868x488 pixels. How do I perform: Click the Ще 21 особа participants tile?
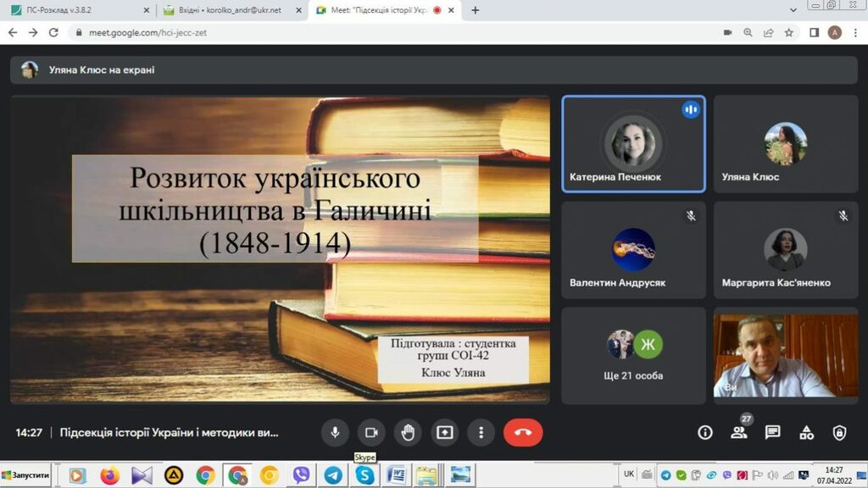[x=633, y=355]
